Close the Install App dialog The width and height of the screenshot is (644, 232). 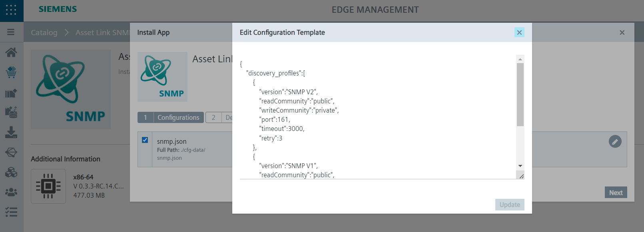point(622,32)
